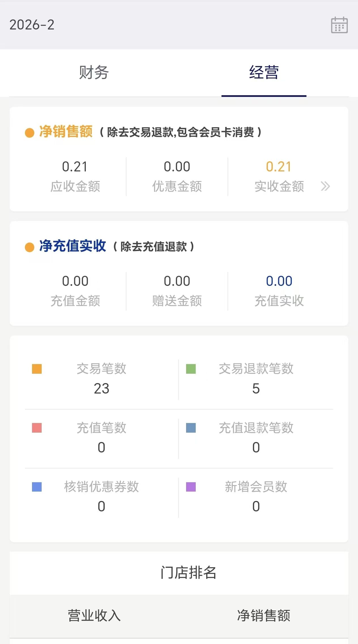Viewport: 358px width, 644px height.
Task: Click the orange square next to 交易笔数
Action: 37,369
